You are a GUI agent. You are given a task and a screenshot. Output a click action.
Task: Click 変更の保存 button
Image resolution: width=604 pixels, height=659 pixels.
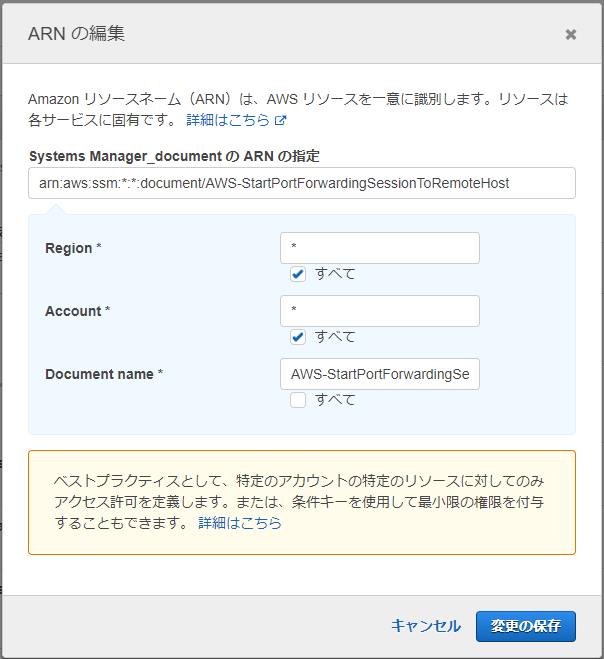pyautogui.click(x=526, y=626)
